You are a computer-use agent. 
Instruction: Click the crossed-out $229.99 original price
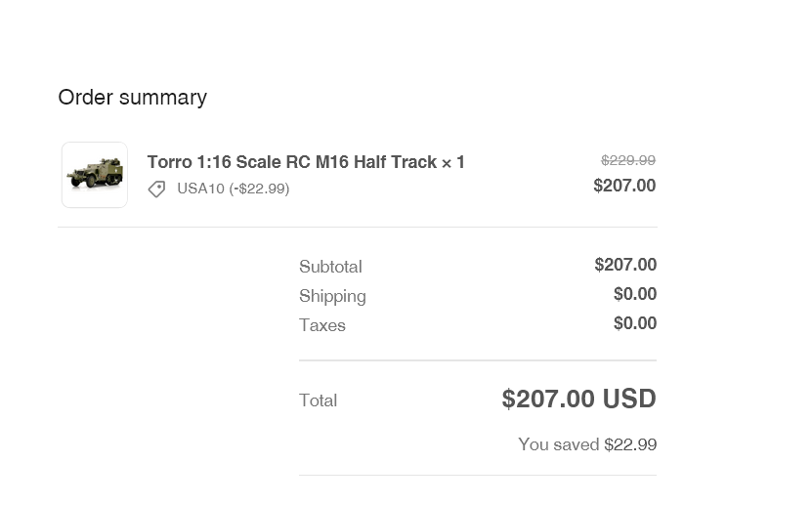(x=628, y=160)
